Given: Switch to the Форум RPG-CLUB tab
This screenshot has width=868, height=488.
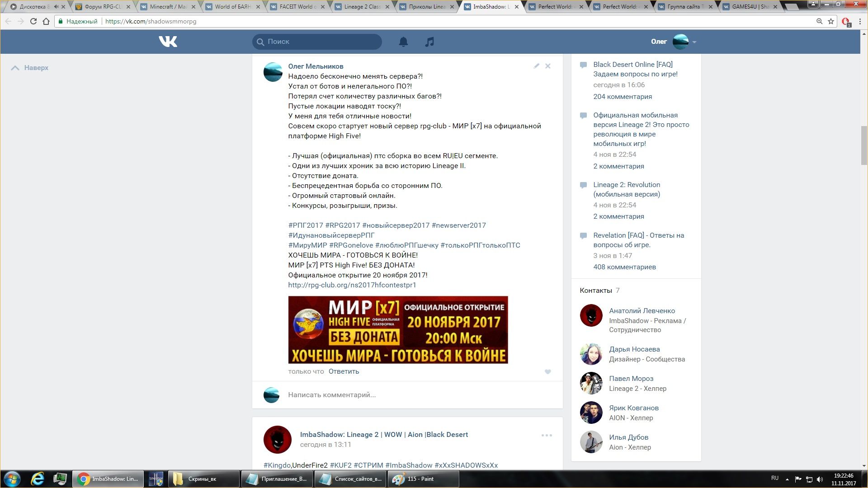Looking at the screenshot, I should (x=103, y=7).
